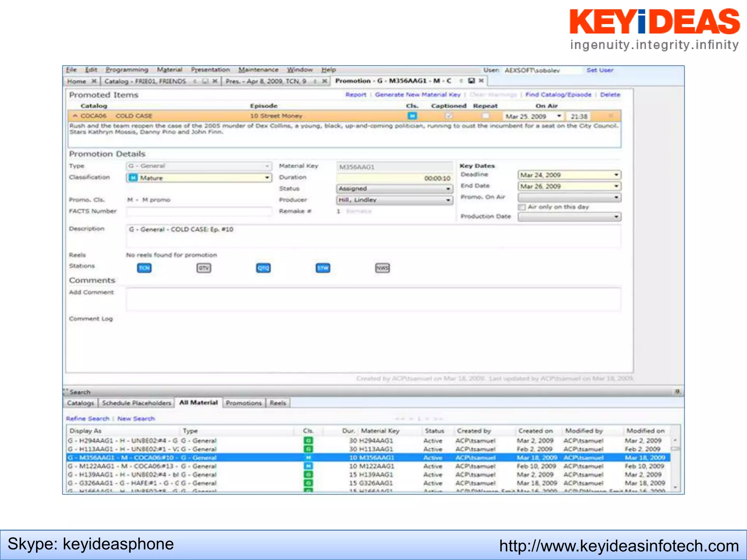This screenshot has height=560, width=747.
Task: Open the Window menu
Action: pyautogui.click(x=300, y=70)
